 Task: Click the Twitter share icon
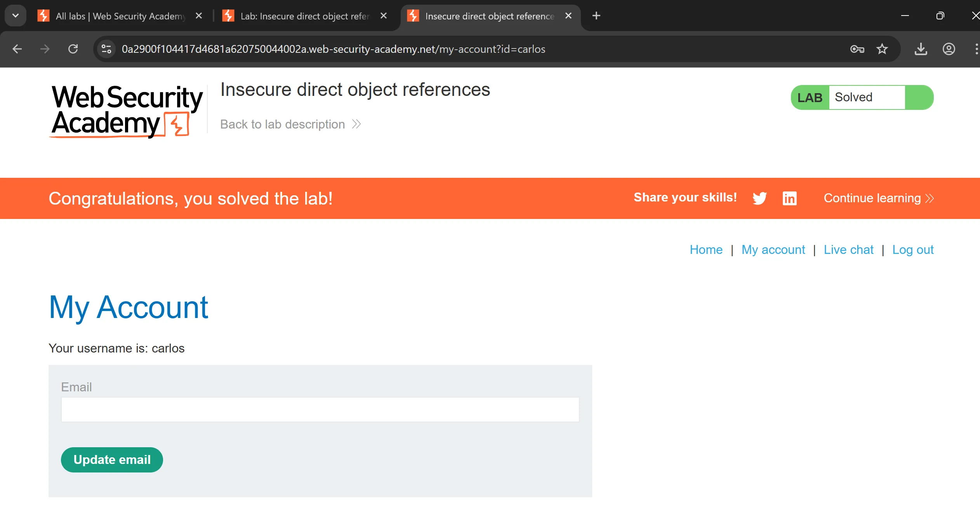point(759,198)
